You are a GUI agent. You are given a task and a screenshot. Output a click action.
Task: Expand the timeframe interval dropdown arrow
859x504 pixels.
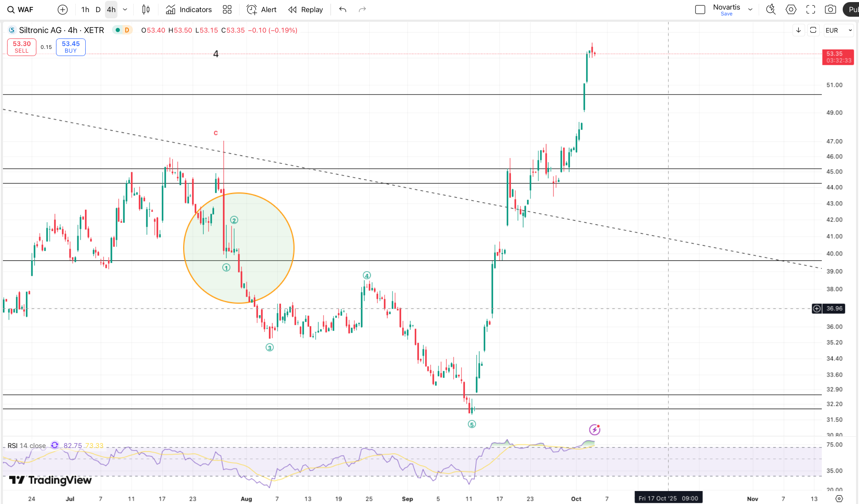[x=125, y=10]
